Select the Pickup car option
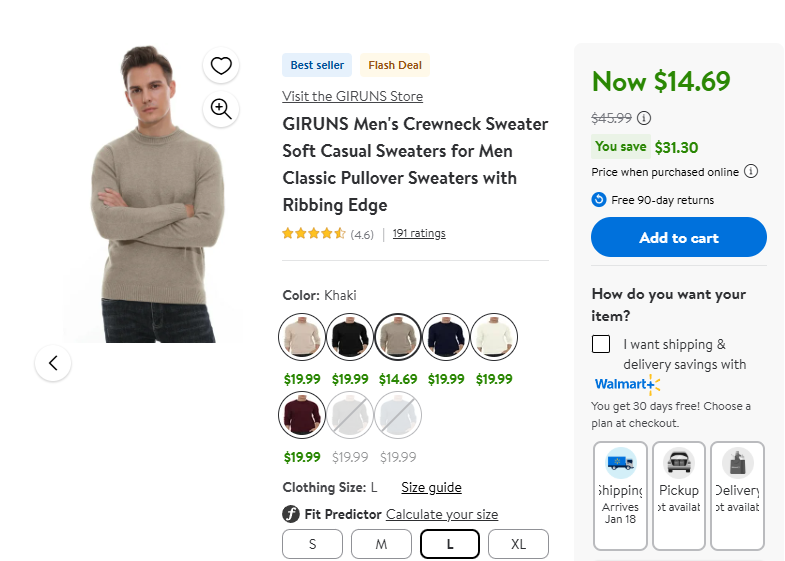785x561 pixels. click(x=679, y=495)
